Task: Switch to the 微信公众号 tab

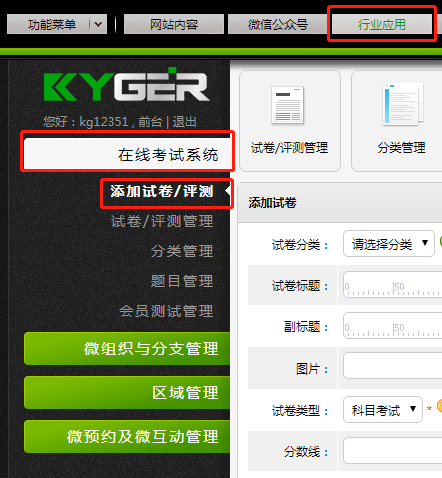Action: tap(277, 24)
